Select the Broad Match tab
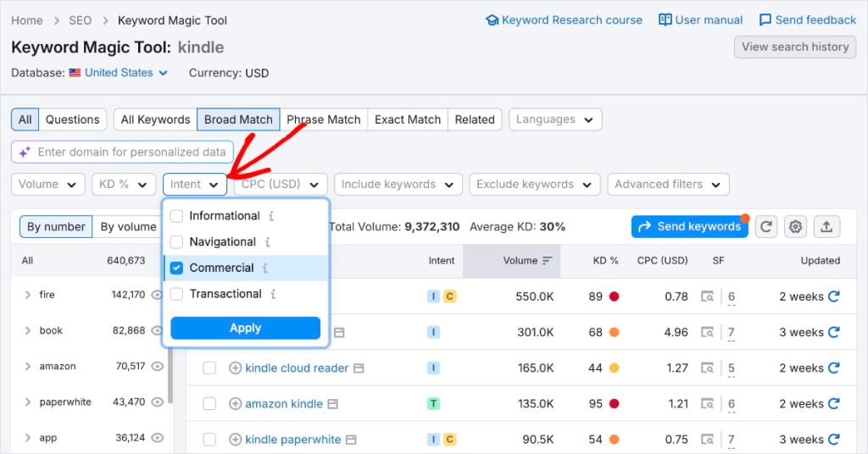Screen dimensions: 868x454 pos(238,119)
